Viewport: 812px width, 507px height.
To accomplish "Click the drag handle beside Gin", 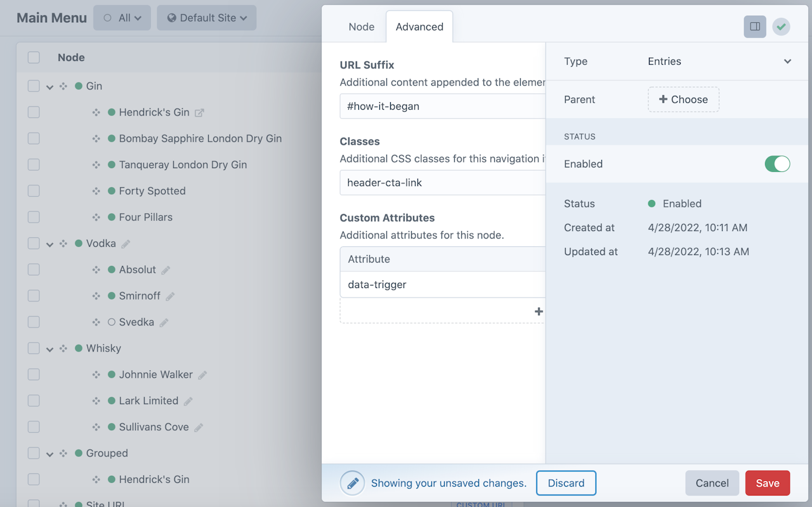I will coord(63,86).
